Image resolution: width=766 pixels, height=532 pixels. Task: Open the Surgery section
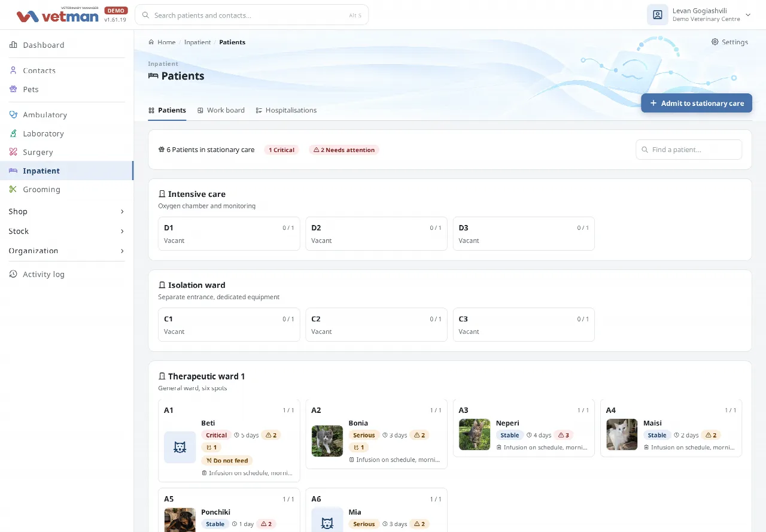click(66, 152)
